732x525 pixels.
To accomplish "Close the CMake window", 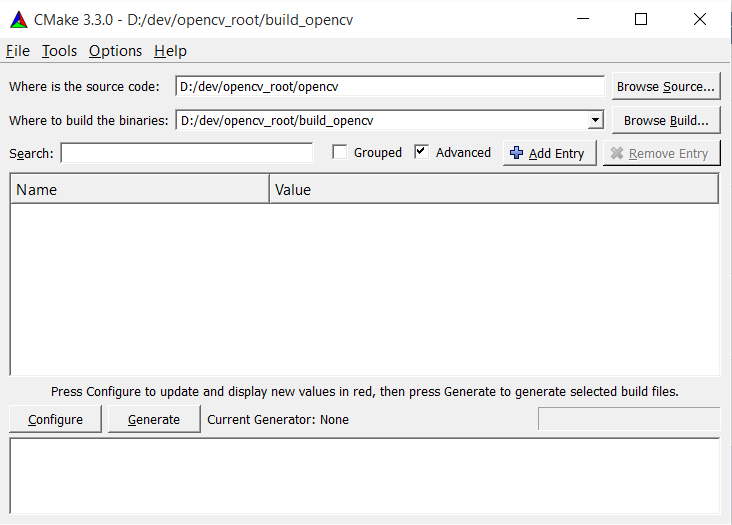I will 700,19.
